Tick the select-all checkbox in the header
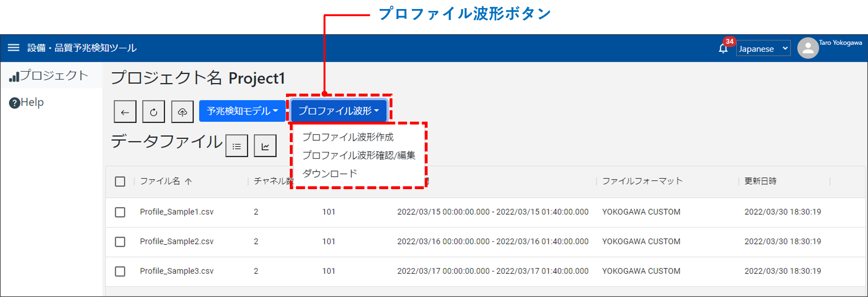The height and width of the screenshot is (297, 868). 120,182
